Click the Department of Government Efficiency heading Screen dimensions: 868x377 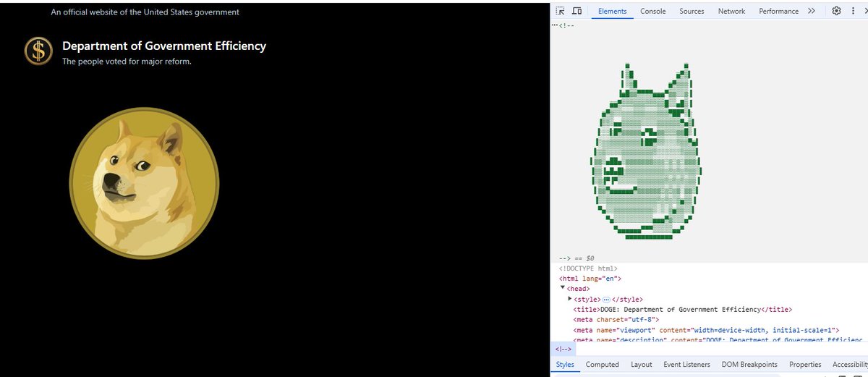coord(164,46)
